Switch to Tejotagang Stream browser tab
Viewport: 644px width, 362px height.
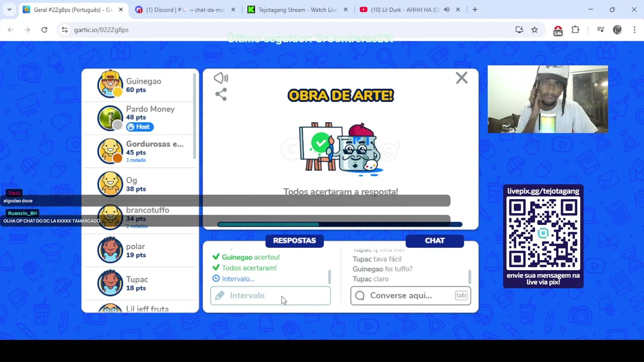pyautogui.click(x=297, y=10)
